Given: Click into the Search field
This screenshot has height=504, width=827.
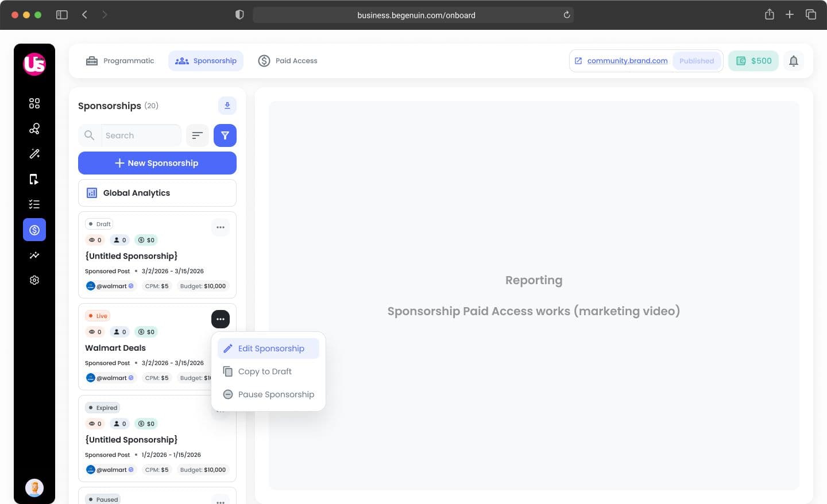Looking at the screenshot, I should pos(141,135).
